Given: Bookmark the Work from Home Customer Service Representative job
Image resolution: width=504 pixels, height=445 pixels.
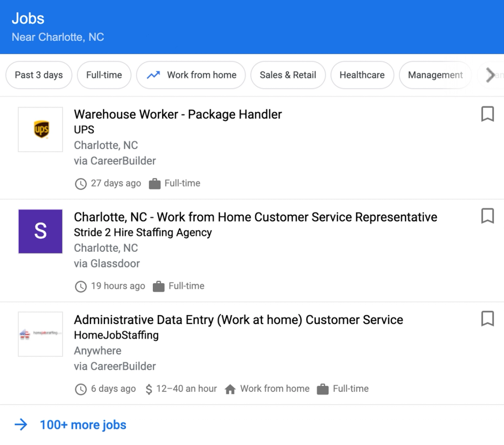Looking at the screenshot, I should coord(487,216).
